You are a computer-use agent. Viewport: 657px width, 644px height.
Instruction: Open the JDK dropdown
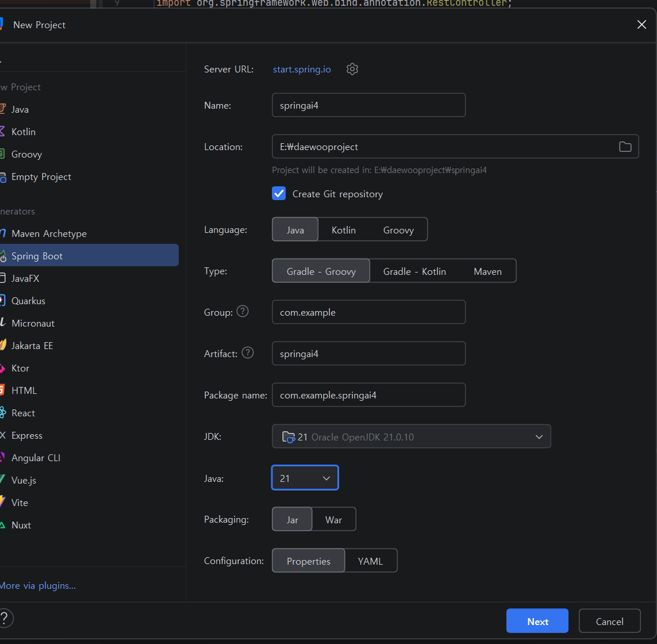click(411, 436)
